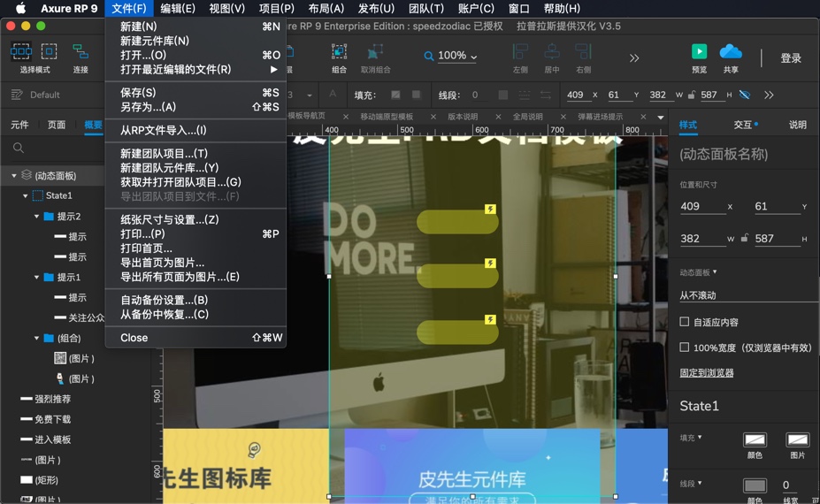The height and width of the screenshot is (504, 820).
Task: Open the 打开最近编辑的文件(R) submenu
Action: pyautogui.click(x=195, y=70)
